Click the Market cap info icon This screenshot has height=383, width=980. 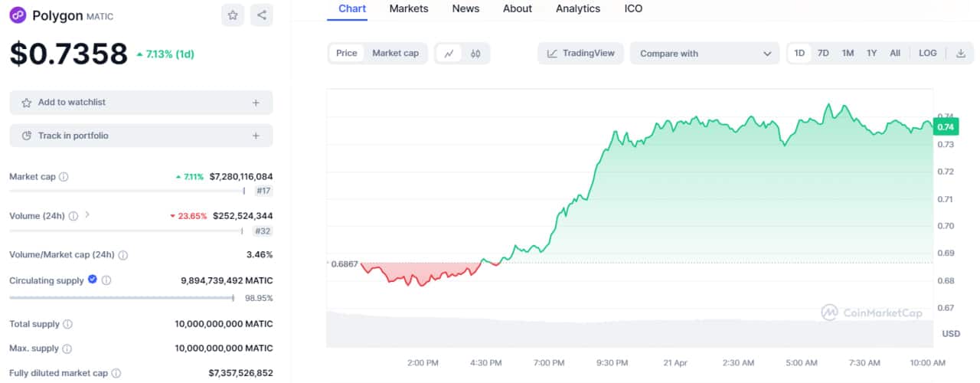pos(64,177)
